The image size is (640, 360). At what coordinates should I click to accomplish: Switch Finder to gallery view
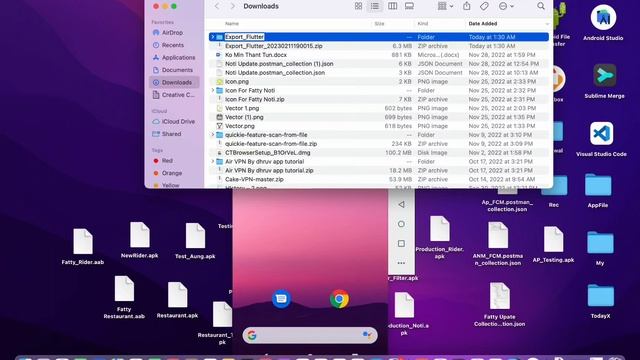click(x=409, y=6)
